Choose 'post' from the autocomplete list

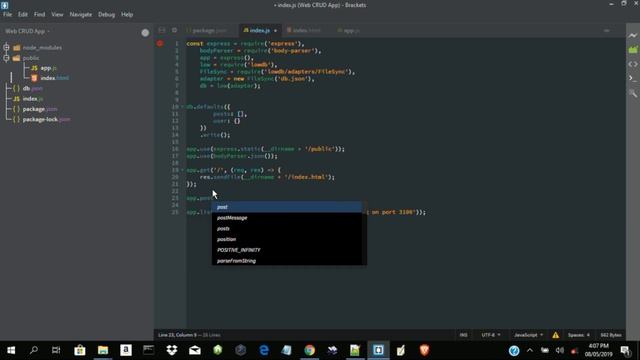[287, 207]
